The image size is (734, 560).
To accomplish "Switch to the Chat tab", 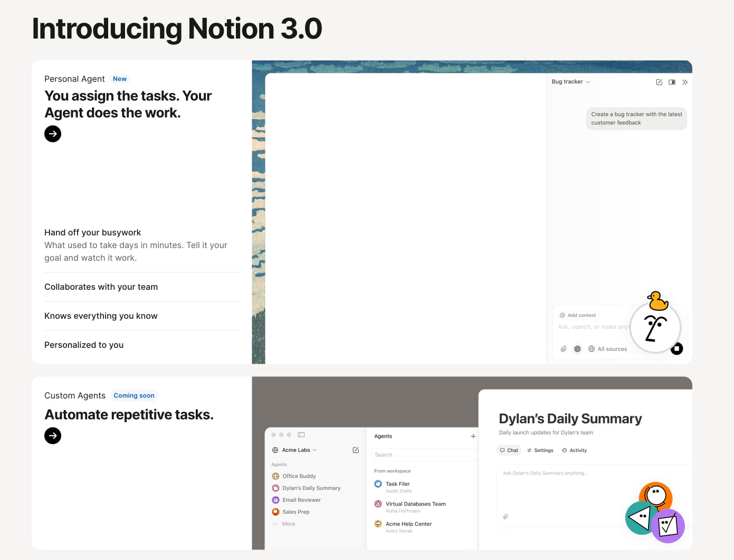I will [x=509, y=450].
